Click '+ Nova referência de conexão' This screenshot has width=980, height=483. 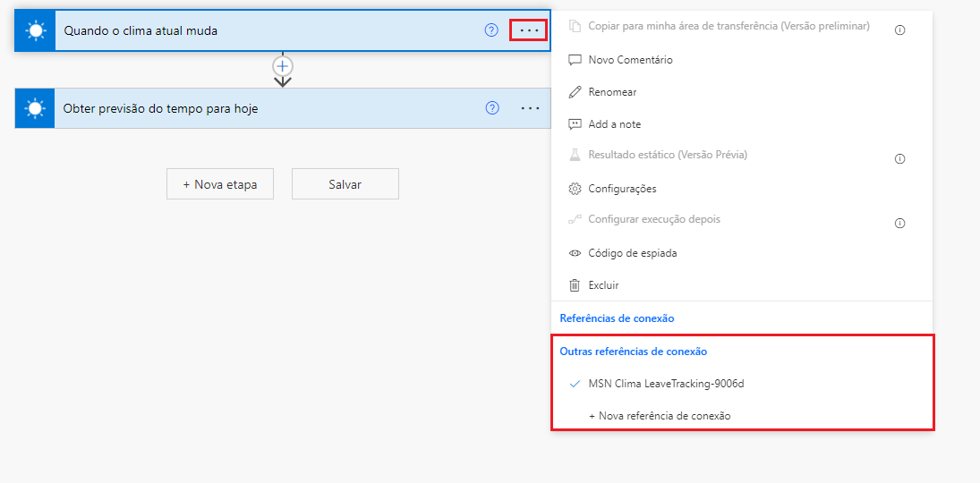tap(660, 416)
